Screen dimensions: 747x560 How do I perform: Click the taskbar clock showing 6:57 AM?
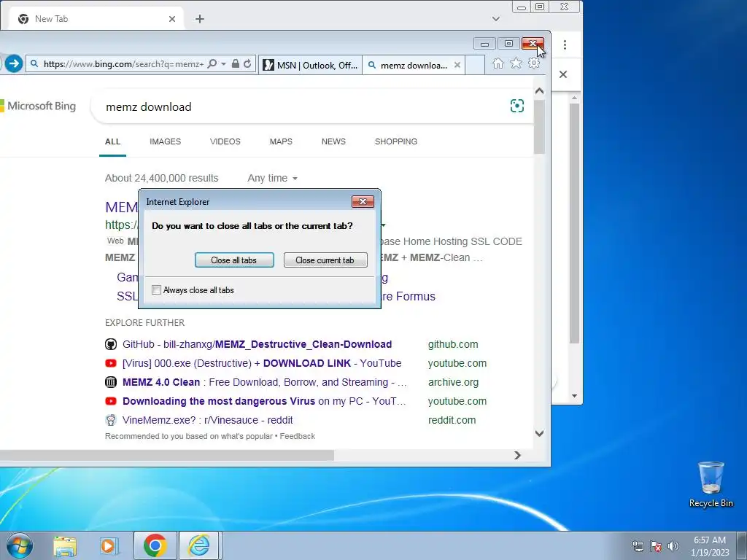pos(710,546)
